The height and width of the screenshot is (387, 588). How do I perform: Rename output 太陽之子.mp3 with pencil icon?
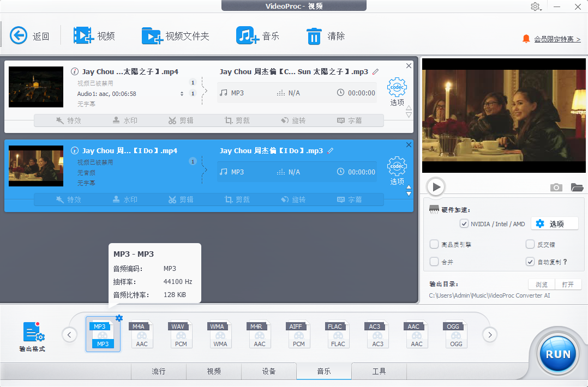375,71
